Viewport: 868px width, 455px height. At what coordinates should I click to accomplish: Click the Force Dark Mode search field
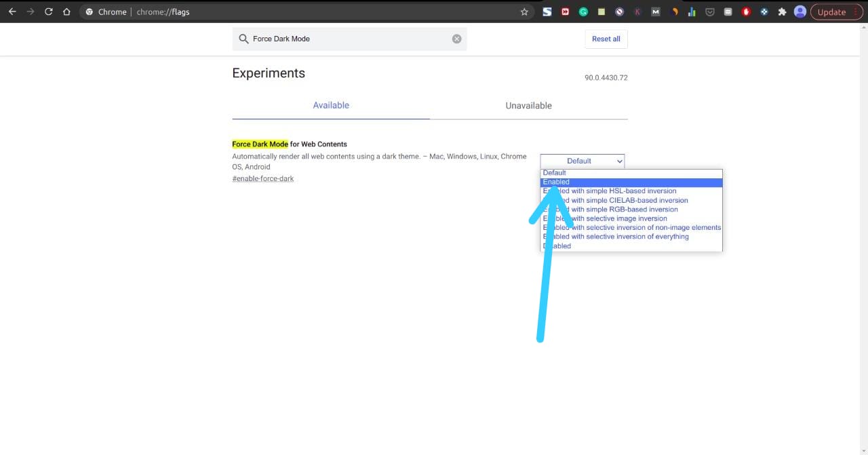click(x=349, y=39)
